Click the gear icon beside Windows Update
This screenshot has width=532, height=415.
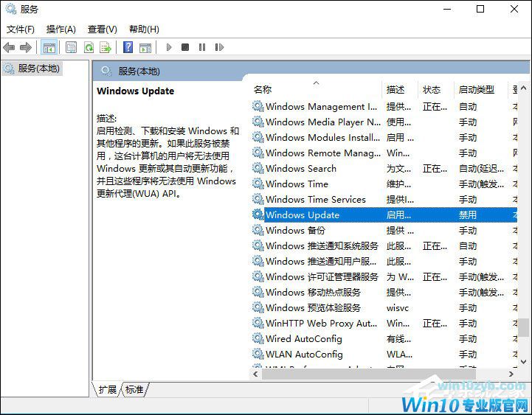(258, 215)
